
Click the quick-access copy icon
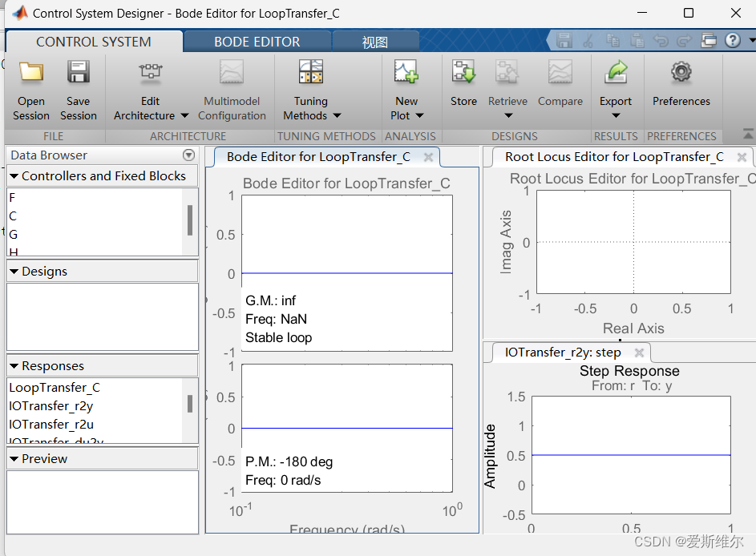(612, 41)
